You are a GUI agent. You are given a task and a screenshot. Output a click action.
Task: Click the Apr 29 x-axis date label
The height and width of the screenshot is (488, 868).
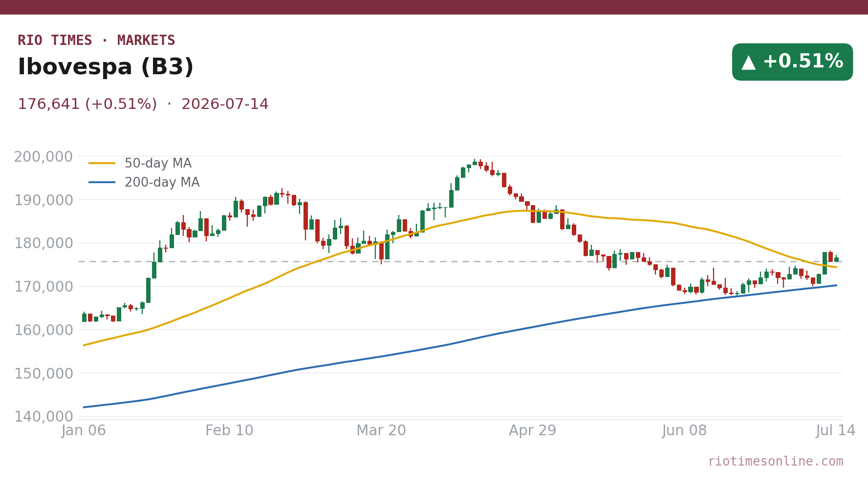533,431
